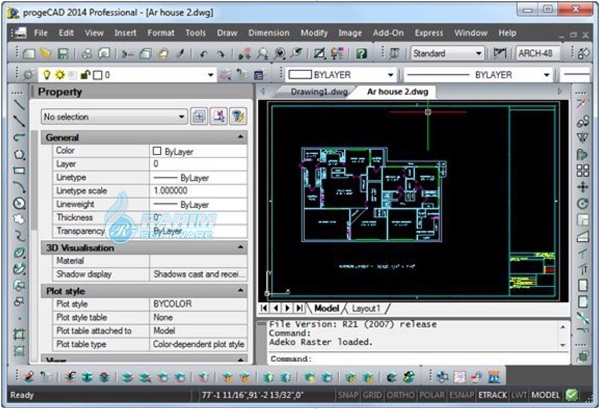Open the Modify menu
This screenshot has width=600, height=409.
314,33
